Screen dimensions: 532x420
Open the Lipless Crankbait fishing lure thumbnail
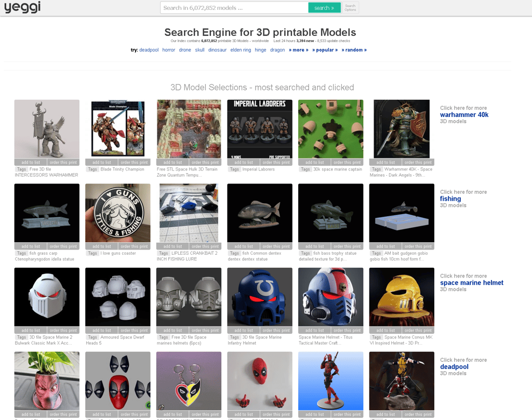[189, 213]
